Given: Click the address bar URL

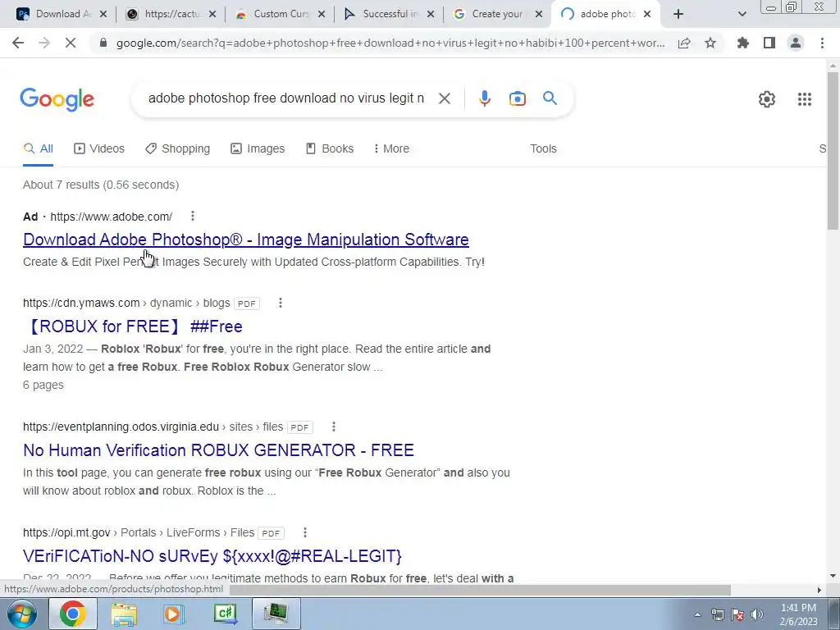Looking at the screenshot, I should tap(390, 43).
